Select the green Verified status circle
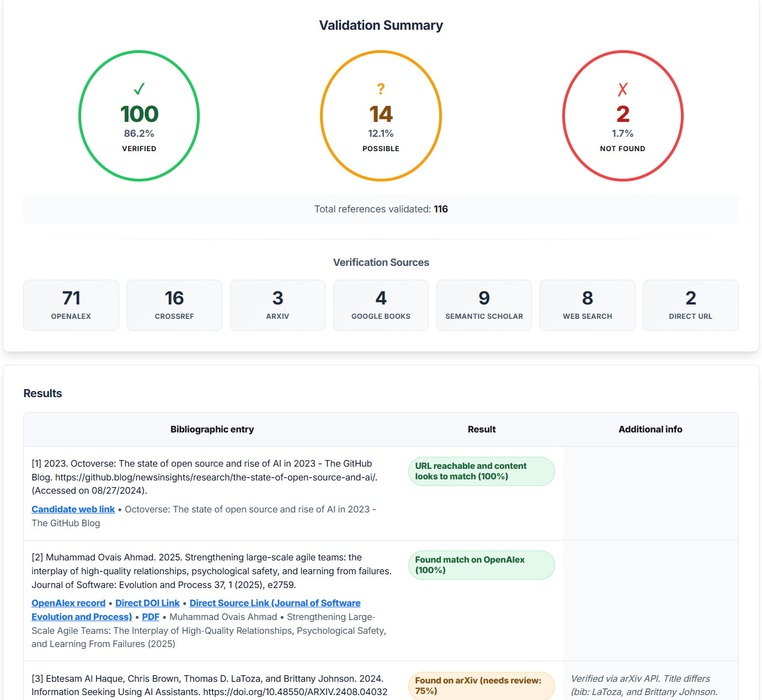Viewport: 762px width, 700px height. (138, 115)
